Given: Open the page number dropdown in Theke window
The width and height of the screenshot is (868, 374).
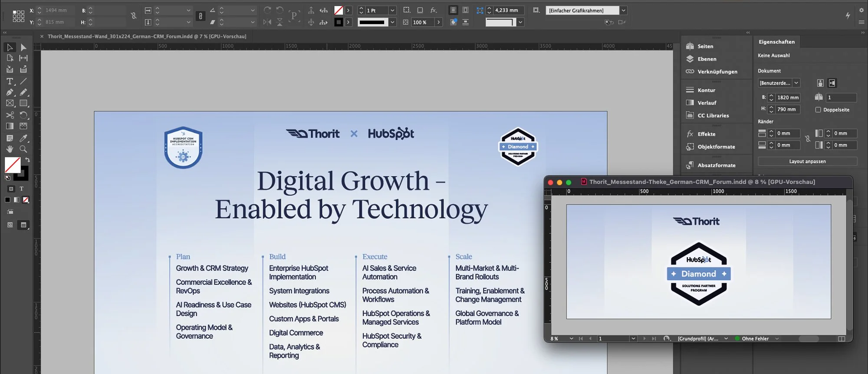Looking at the screenshot, I should (633, 338).
